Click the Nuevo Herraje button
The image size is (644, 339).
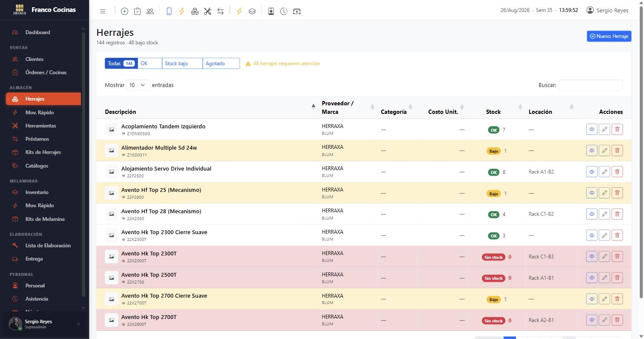point(609,36)
